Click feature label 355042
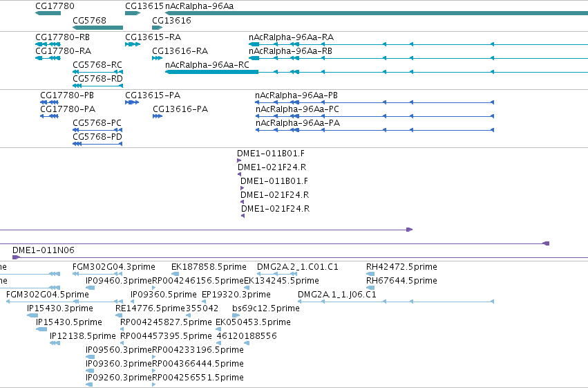The image size is (588, 388). 202,308
